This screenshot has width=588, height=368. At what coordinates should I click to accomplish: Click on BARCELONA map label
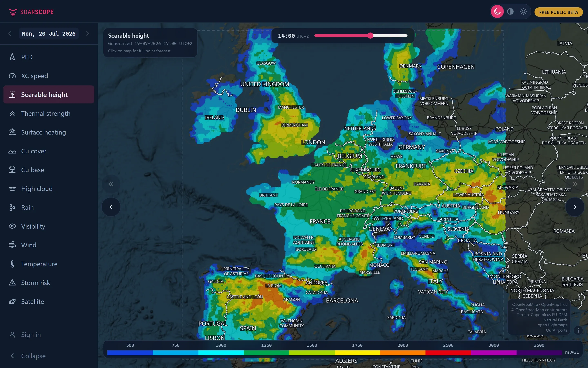[342, 301]
